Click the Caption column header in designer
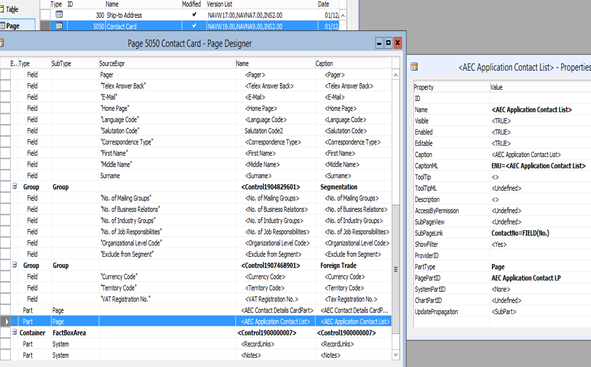Viewport: 591px width, 367px height. 324,63
